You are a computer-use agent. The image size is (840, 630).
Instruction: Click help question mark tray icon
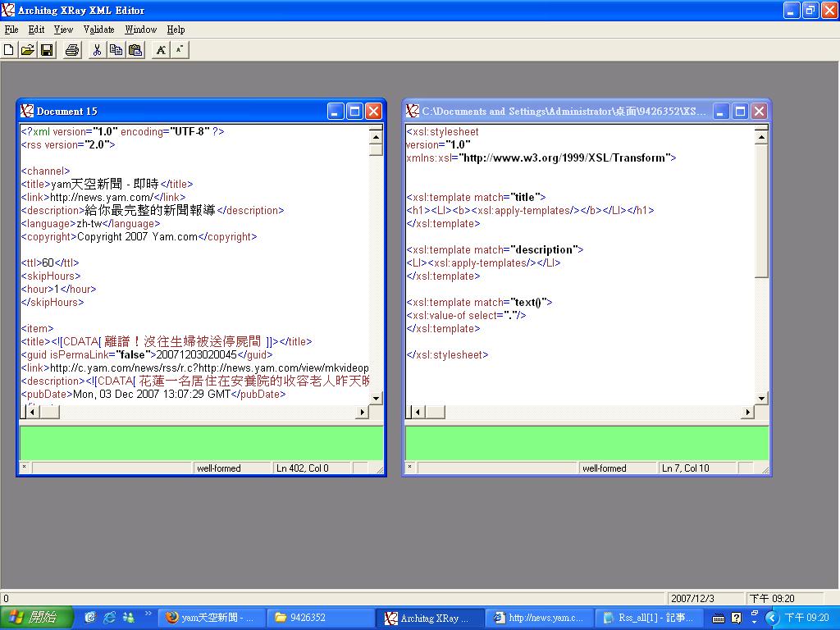click(x=737, y=619)
